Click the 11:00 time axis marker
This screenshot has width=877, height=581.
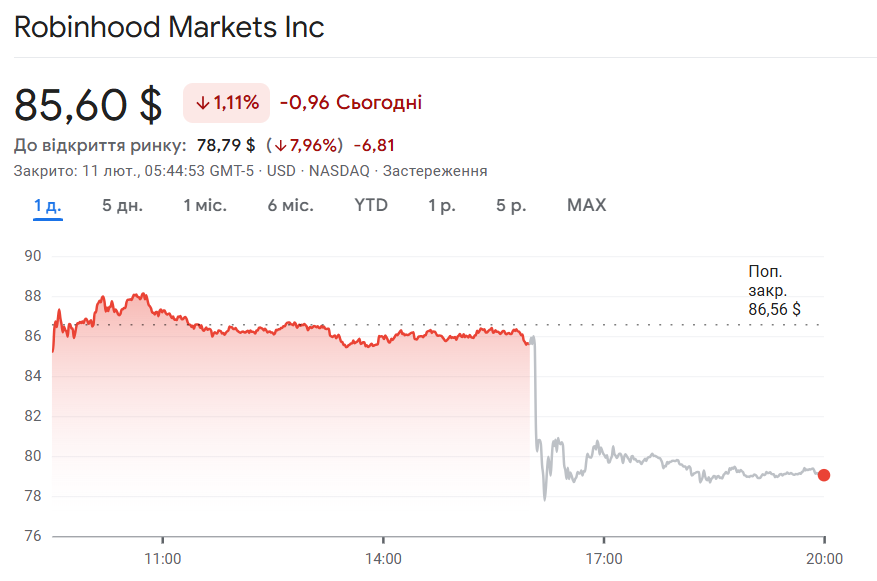click(162, 559)
